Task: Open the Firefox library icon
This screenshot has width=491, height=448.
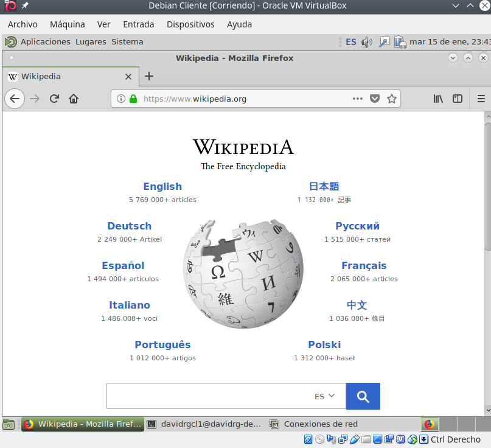Action: click(438, 99)
